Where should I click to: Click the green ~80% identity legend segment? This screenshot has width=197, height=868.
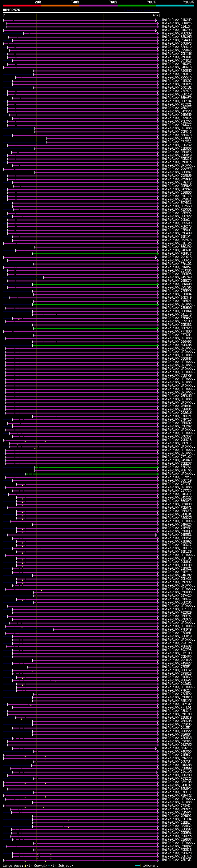coord(137,6)
